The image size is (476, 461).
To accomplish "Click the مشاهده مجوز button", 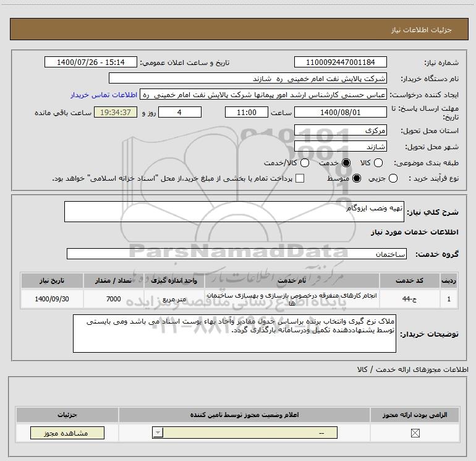I will pyautogui.click(x=67, y=433).
